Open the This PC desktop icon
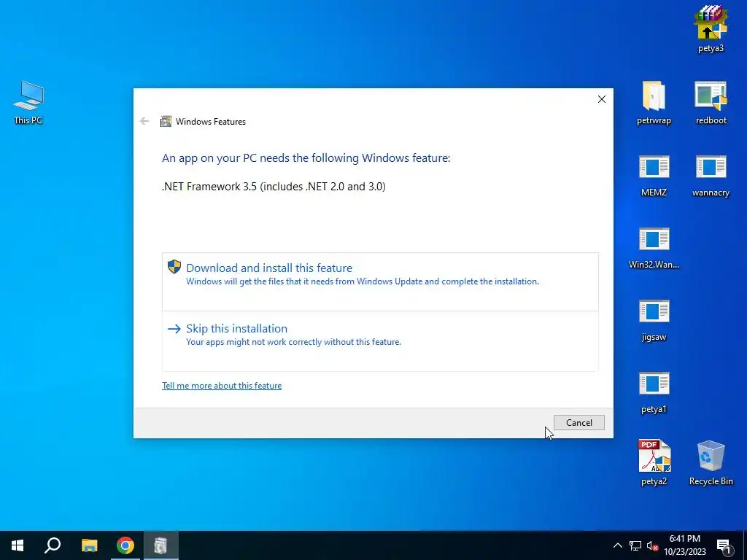This screenshot has width=747, height=560. tap(28, 102)
